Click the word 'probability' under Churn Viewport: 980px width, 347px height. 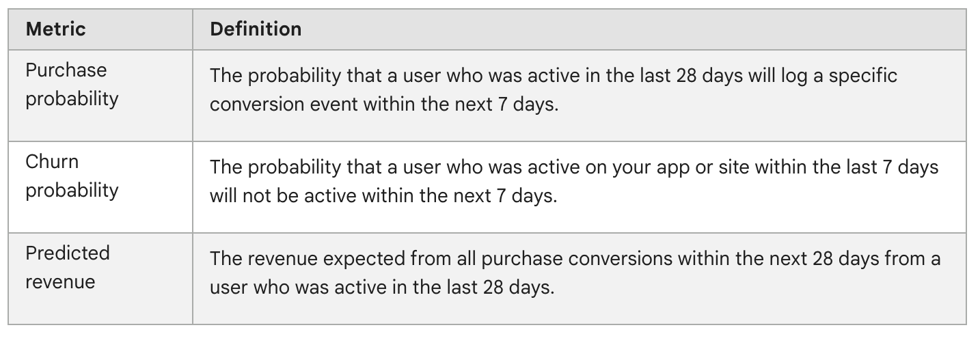[72, 191]
